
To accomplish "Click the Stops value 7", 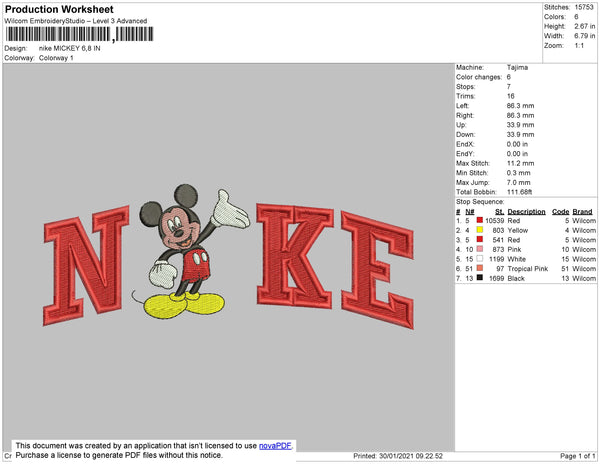I will pyautogui.click(x=509, y=86).
